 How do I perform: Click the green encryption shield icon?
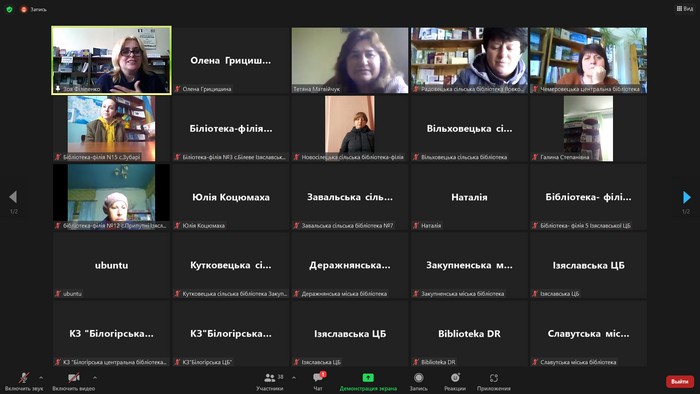click(9, 9)
